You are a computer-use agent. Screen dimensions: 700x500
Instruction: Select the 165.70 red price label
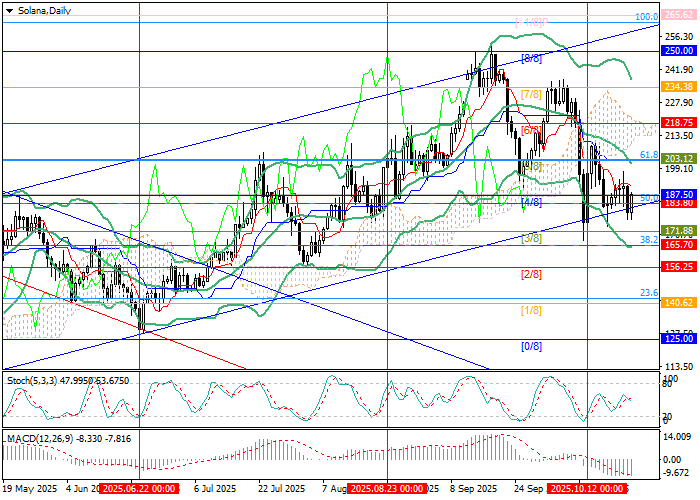[x=679, y=245]
